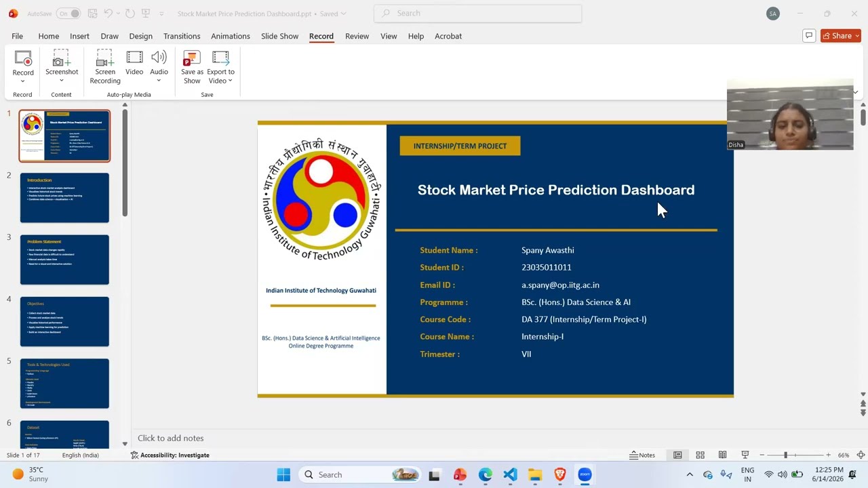Expand the Screenshot dropdown arrow
The height and width of the screenshot is (488, 868).
click(x=62, y=81)
